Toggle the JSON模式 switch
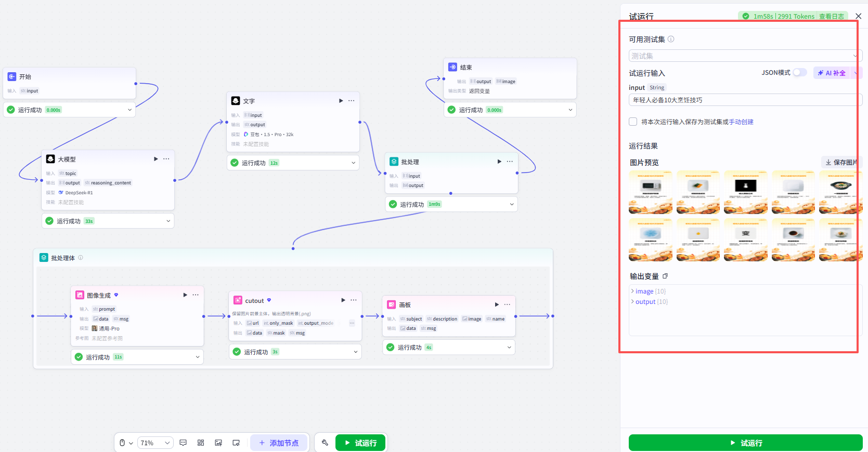868x452 pixels. 800,73
